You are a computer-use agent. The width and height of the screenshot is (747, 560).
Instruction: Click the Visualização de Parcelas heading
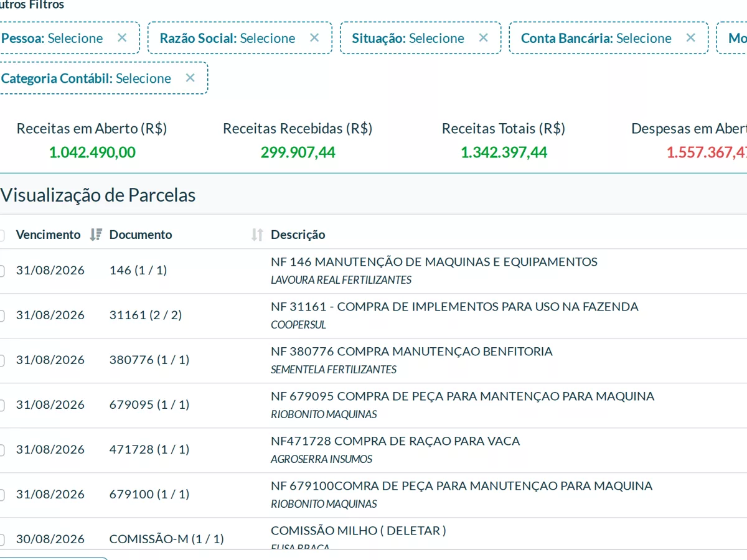tap(98, 195)
